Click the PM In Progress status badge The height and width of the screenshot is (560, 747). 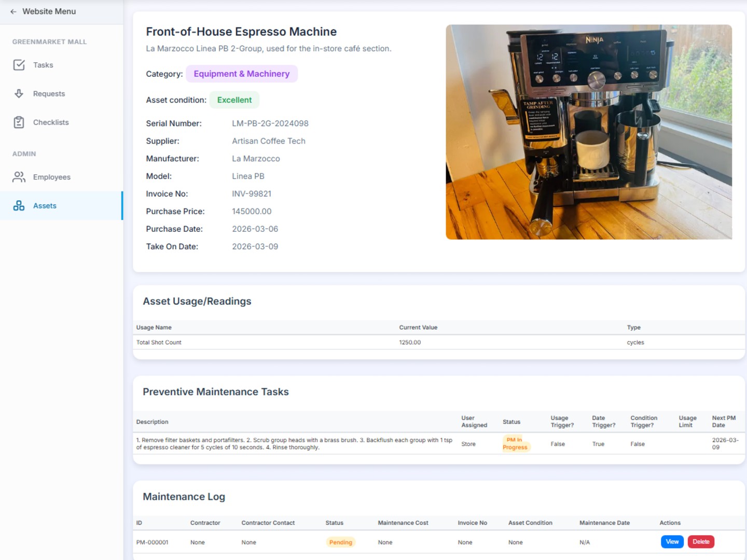click(515, 443)
